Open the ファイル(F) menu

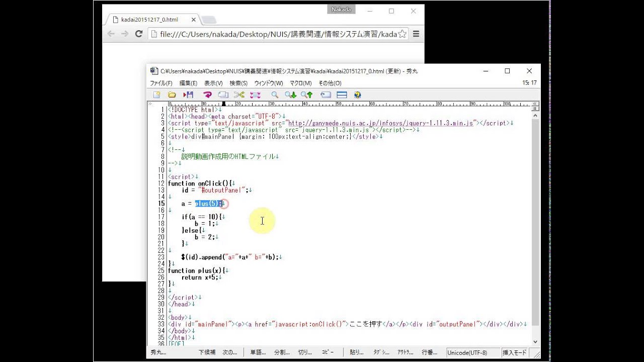click(161, 83)
